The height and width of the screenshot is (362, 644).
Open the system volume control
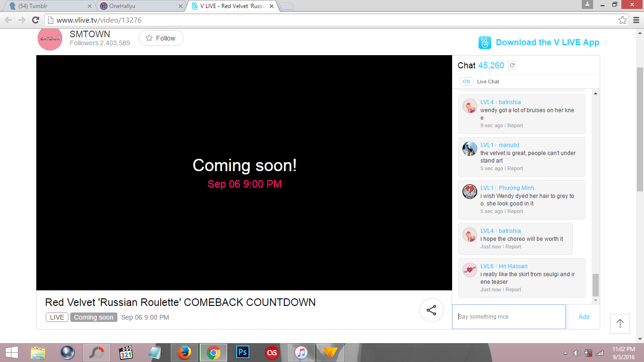tap(576, 352)
